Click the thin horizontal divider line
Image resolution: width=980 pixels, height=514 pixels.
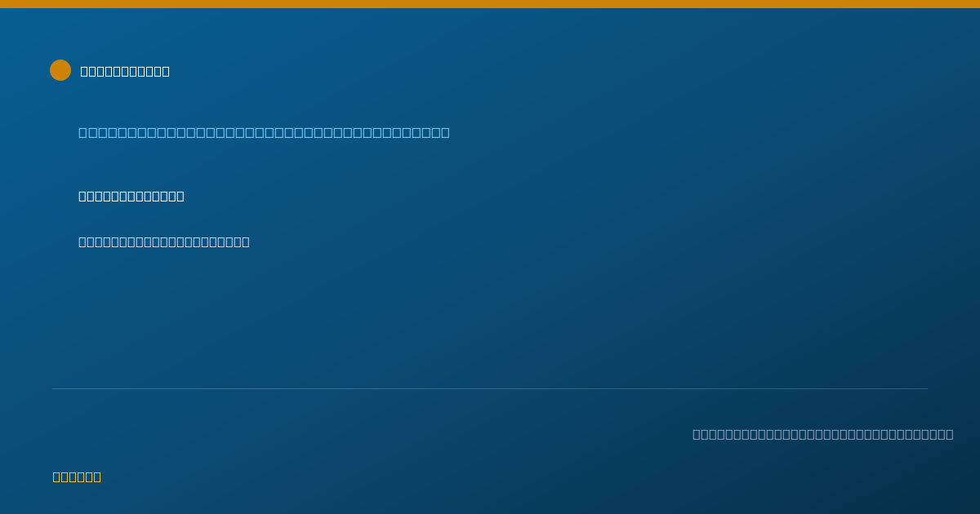[x=490, y=388]
